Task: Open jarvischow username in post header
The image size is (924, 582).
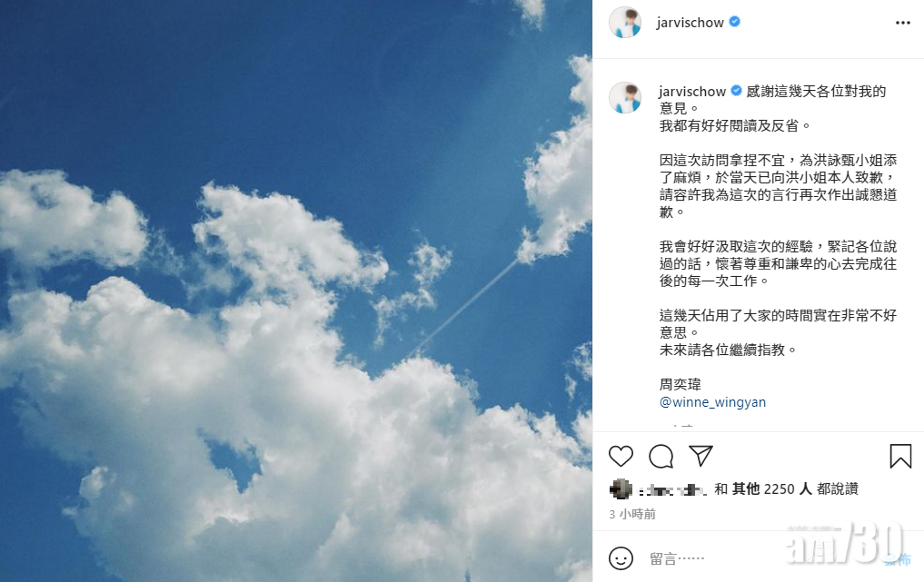Action: click(691, 23)
